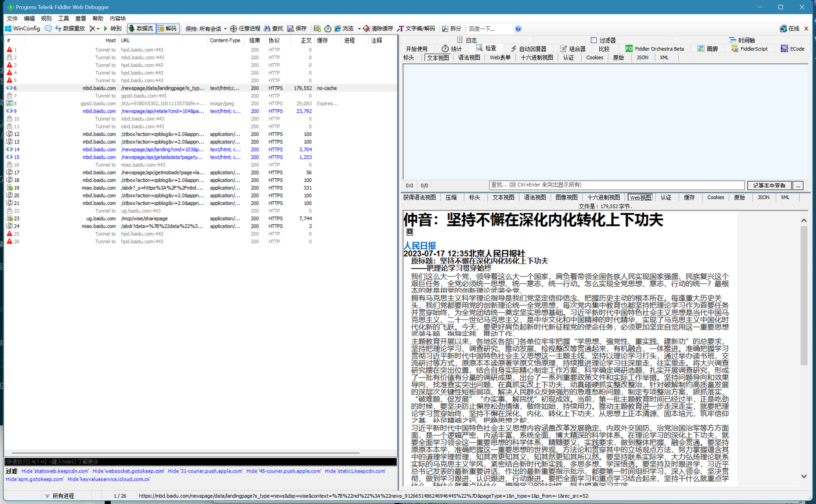Open the Tools (工具) menu
The height and width of the screenshot is (504, 816).
(x=63, y=18)
